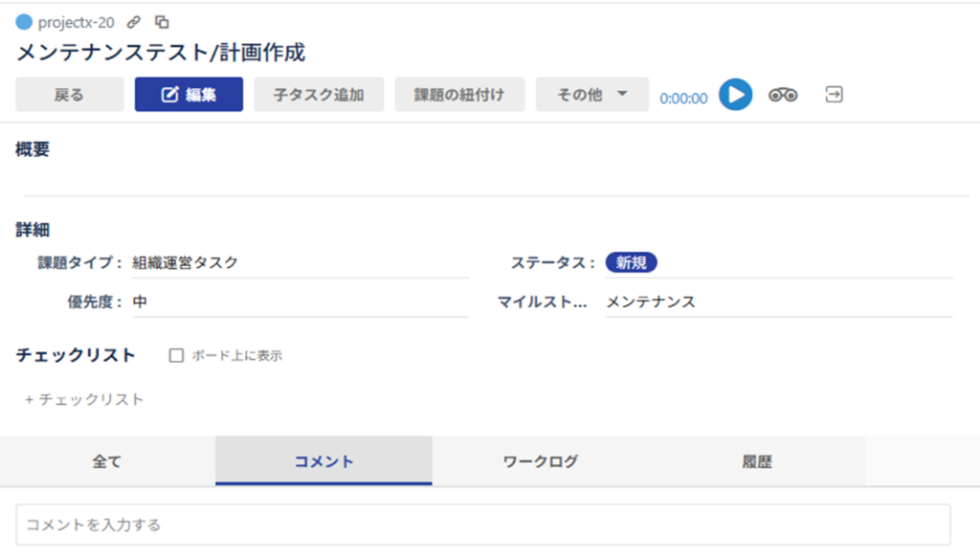Click the pencil icon in 編集 button
Screen dimensions: 980x559
click(x=169, y=95)
